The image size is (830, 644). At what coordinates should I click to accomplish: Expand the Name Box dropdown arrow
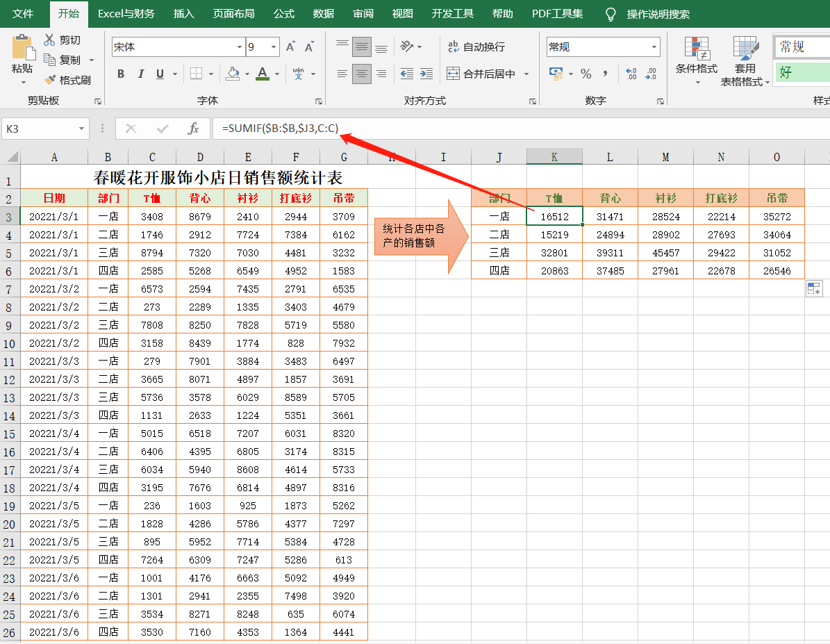[x=83, y=129]
